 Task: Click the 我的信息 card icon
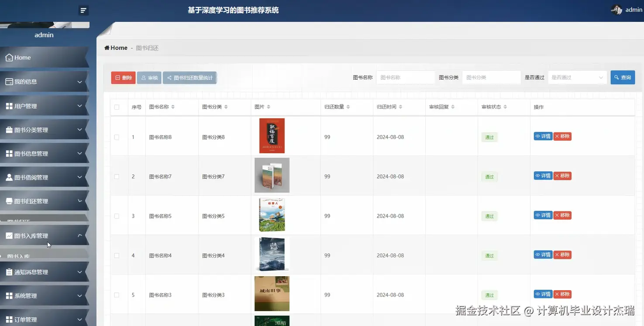[x=9, y=82]
